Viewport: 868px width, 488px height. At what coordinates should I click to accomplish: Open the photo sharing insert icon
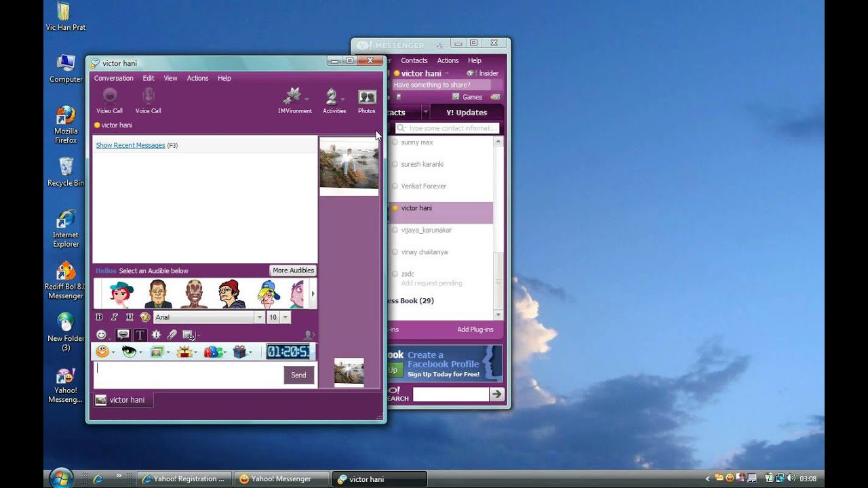[189, 335]
